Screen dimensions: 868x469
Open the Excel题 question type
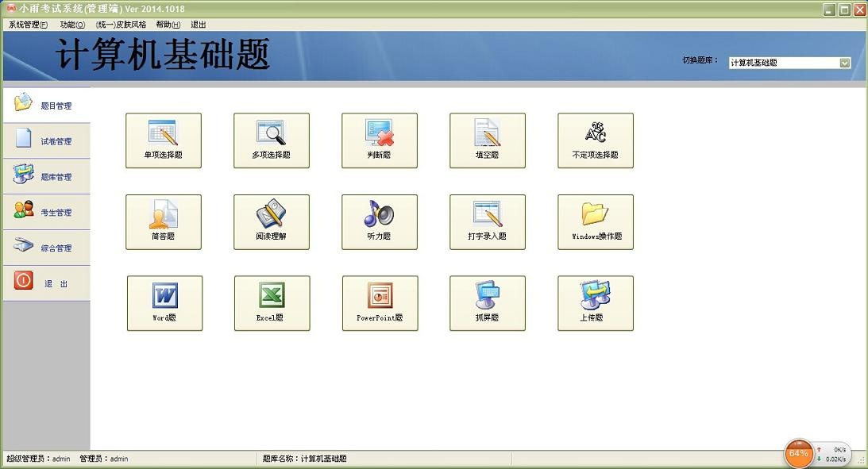[272, 303]
